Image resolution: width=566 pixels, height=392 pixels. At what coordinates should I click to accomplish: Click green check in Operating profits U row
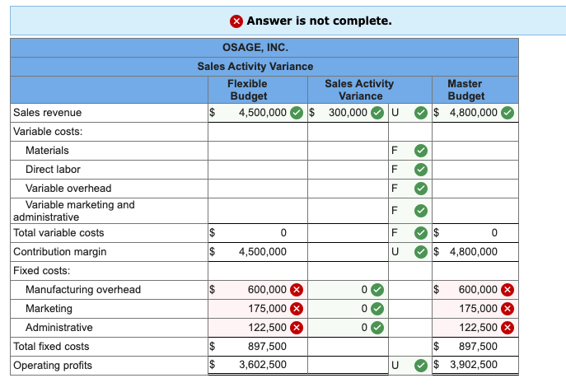(421, 366)
